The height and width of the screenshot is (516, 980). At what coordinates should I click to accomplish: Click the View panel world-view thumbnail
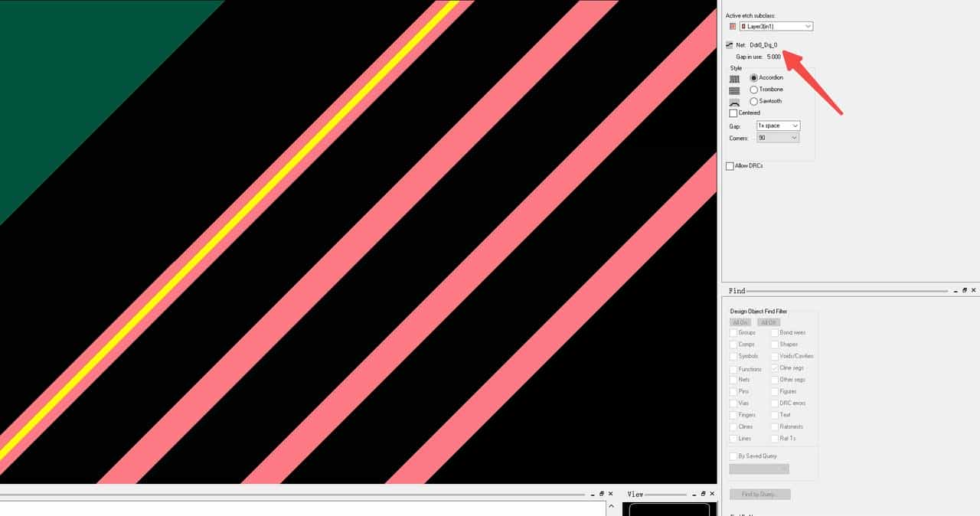click(669, 509)
